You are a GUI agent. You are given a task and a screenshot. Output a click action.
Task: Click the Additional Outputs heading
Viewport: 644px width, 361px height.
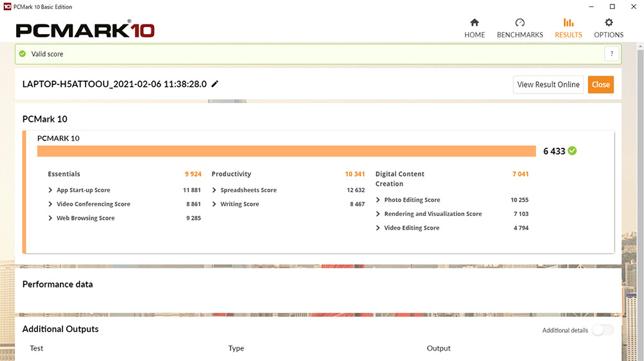[x=61, y=329]
